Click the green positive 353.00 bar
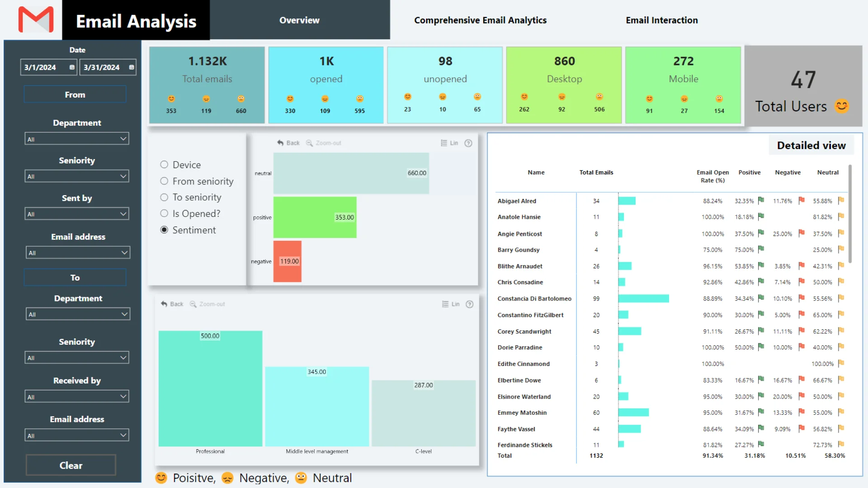 click(315, 217)
